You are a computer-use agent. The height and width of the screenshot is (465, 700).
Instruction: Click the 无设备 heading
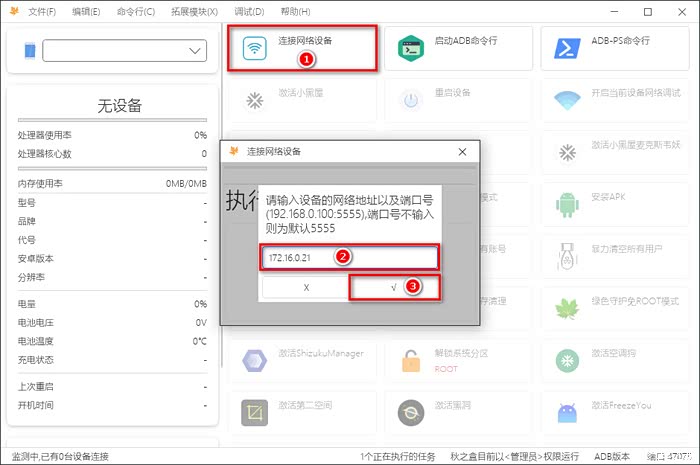(x=119, y=106)
